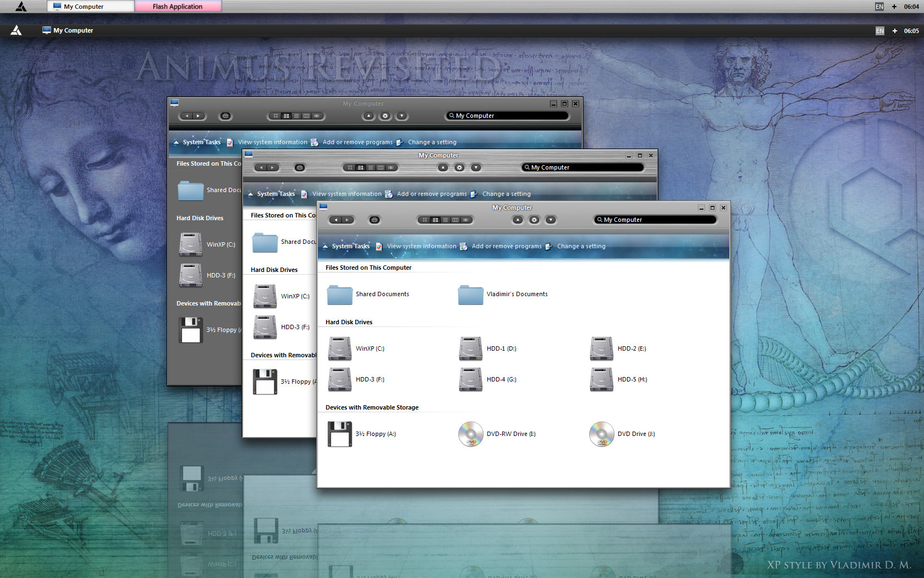Image resolution: width=924 pixels, height=578 pixels.
Task: Click the rear window My Computer search field
Action: (x=507, y=116)
